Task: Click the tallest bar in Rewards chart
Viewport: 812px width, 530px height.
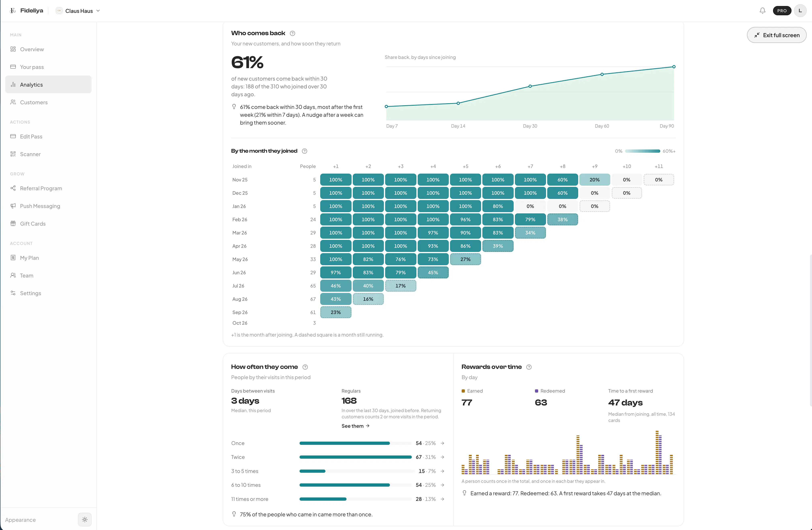Action: (657, 452)
